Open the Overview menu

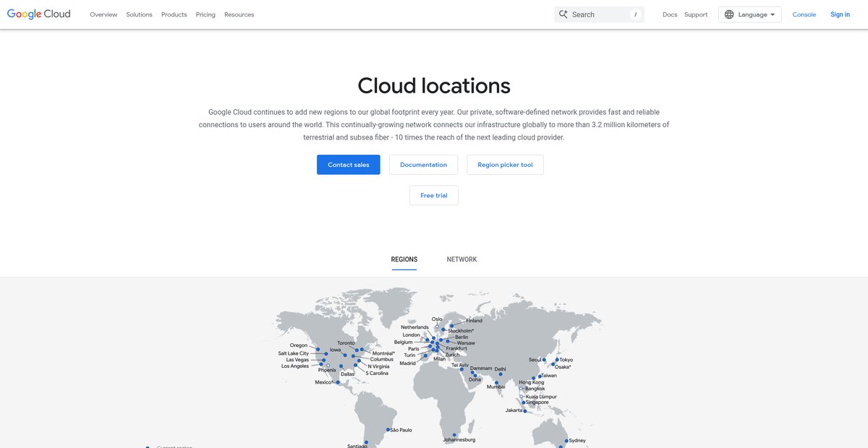pos(103,14)
